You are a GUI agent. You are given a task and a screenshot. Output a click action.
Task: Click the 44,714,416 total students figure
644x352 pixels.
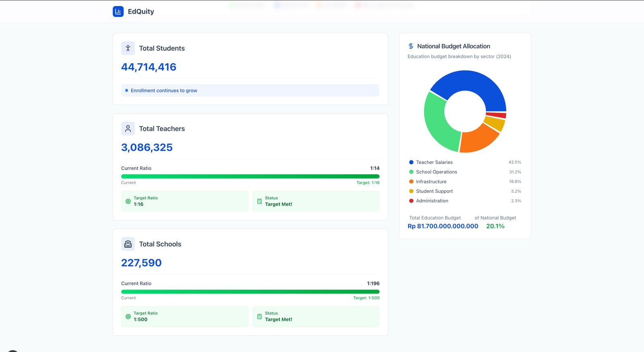click(x=149, y=67)
